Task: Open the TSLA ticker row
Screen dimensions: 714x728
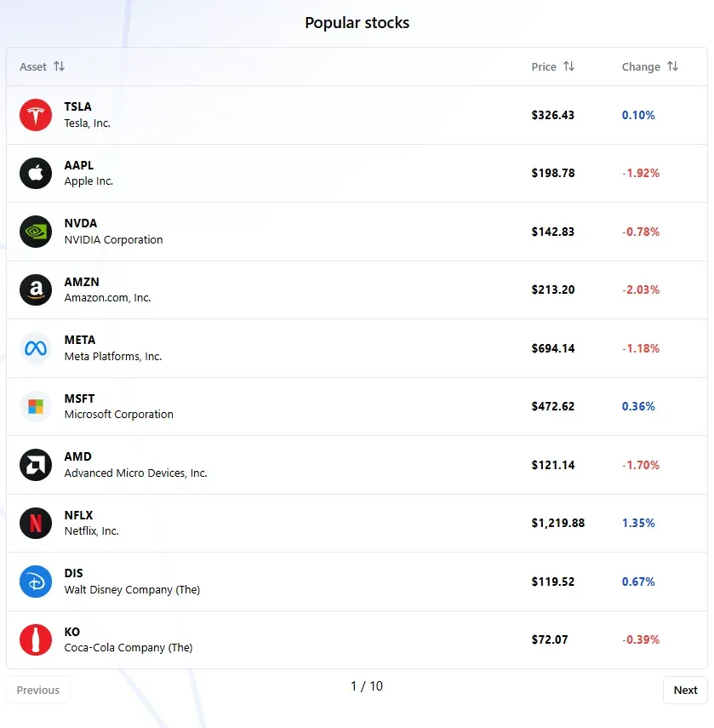Action: 78,106
